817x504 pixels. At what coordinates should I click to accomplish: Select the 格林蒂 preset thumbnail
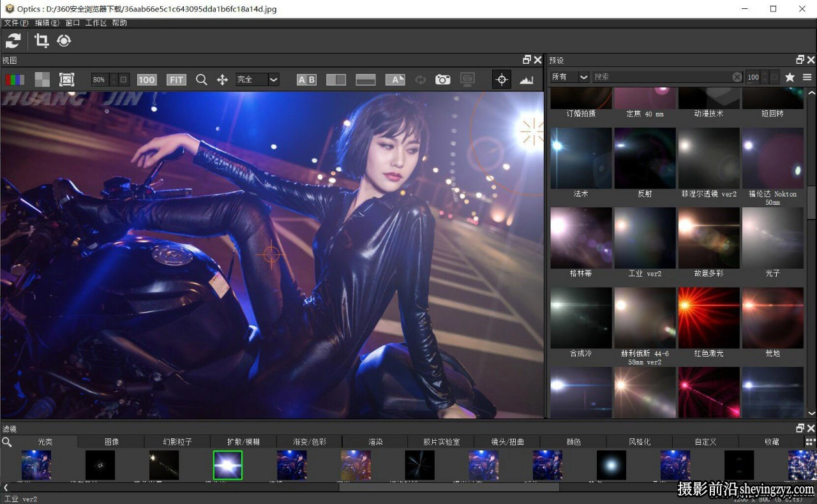[x=581, y=238]
